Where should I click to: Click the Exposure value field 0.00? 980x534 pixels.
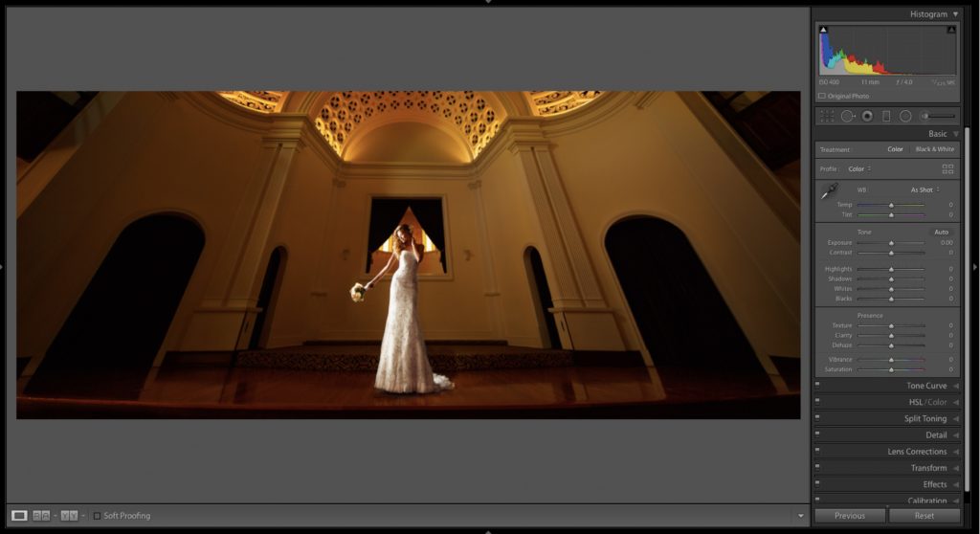pos(947,243)
